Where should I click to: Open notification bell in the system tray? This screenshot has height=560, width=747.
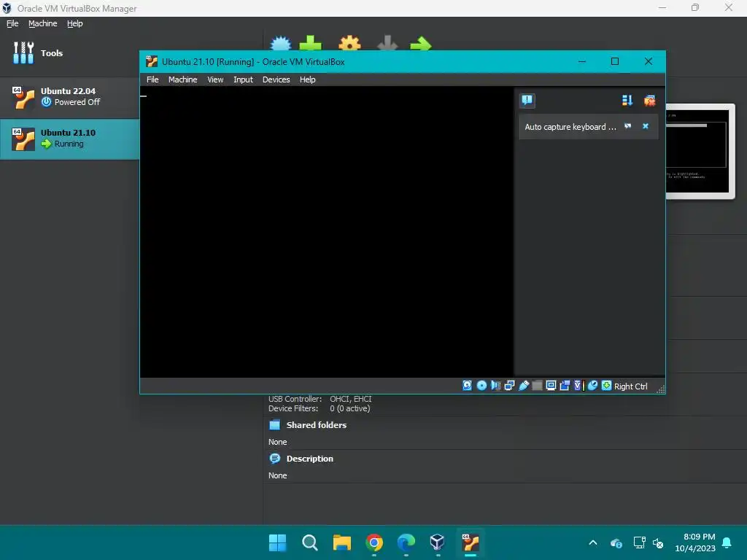pos(727,542)
